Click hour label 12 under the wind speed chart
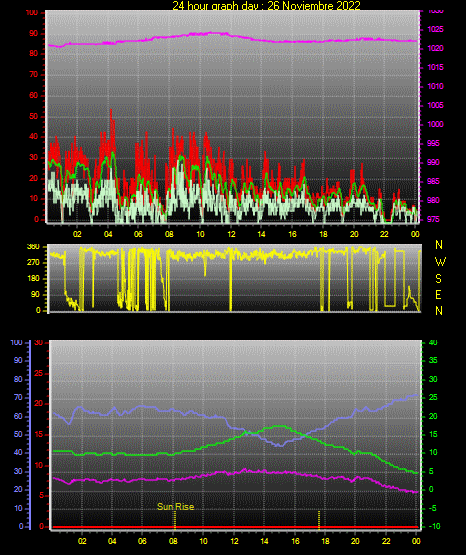 click(231, 234)
